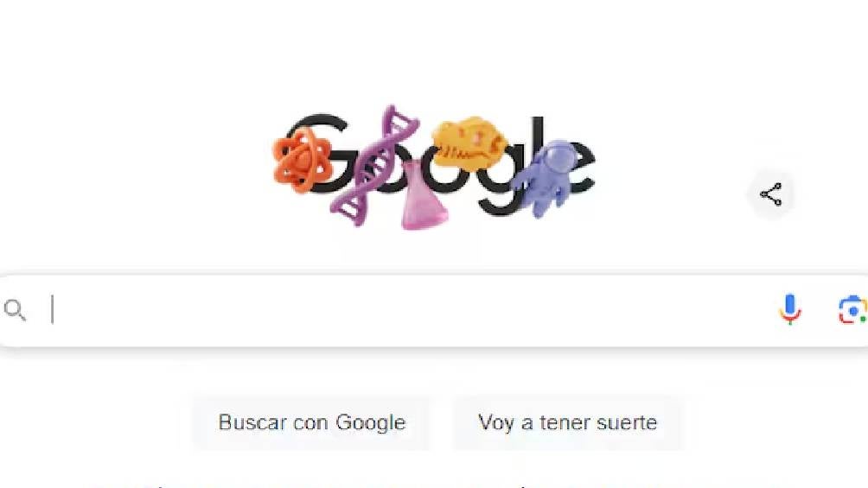The height and width of the screenshot is (488, 868).
Task: Click the blinking text cursor in search box
Action: point(53,309)
